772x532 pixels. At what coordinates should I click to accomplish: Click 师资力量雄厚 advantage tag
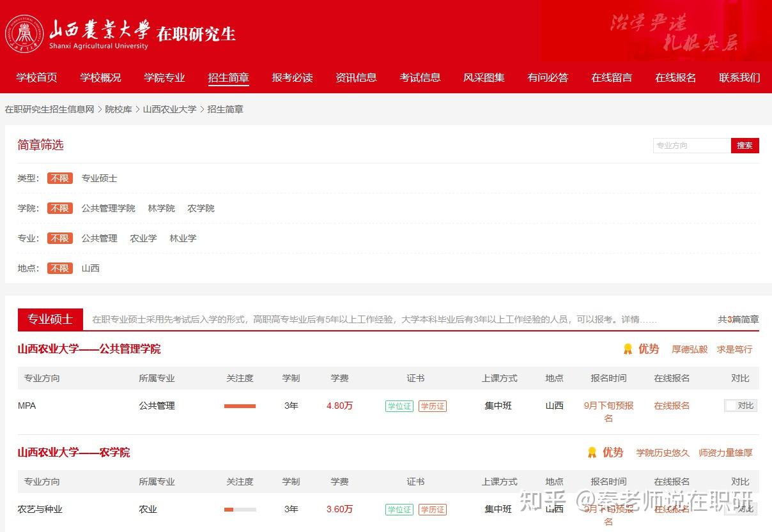[x=725, y=453]
